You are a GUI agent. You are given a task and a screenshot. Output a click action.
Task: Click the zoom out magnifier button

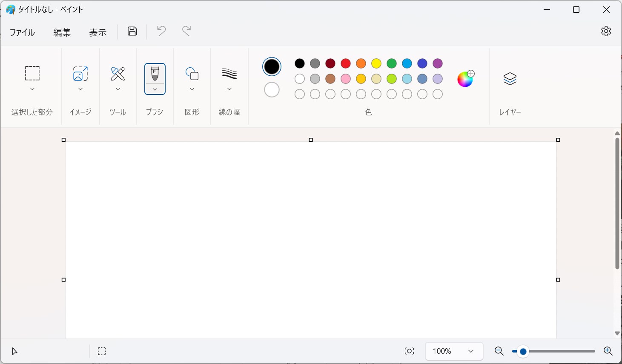coord(499,351)
